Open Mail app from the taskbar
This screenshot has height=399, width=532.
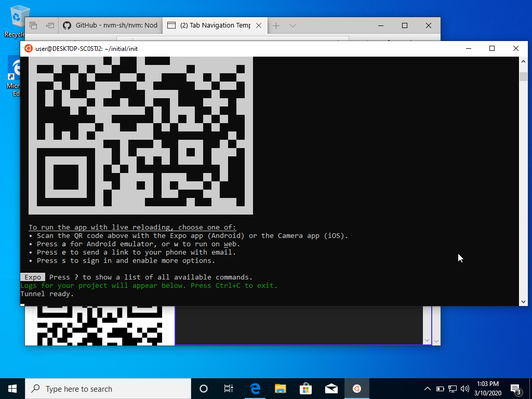click(331, 389)
